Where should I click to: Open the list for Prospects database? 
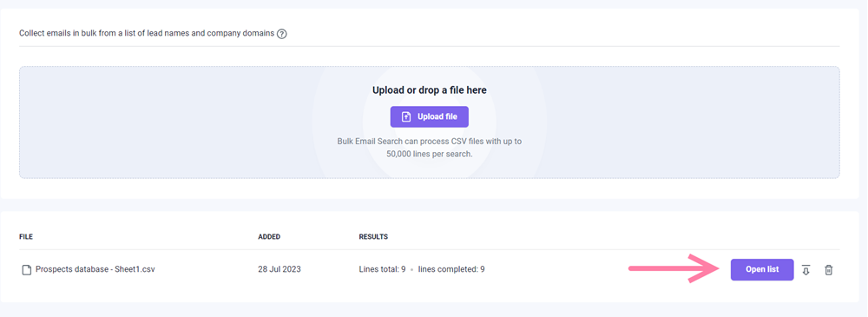pos(762,269)
